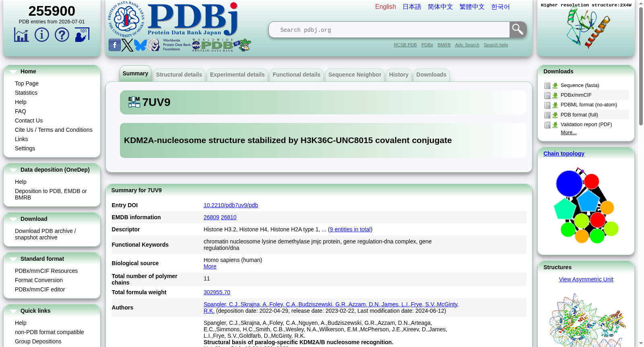This screenshot has width=644, height=347.
Task: Click the magnifier search button
Action: click(x=518, y=29)
